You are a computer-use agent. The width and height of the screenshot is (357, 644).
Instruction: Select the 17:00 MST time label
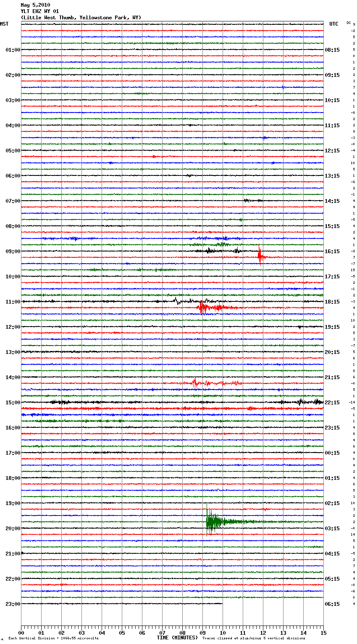point(13,453)
